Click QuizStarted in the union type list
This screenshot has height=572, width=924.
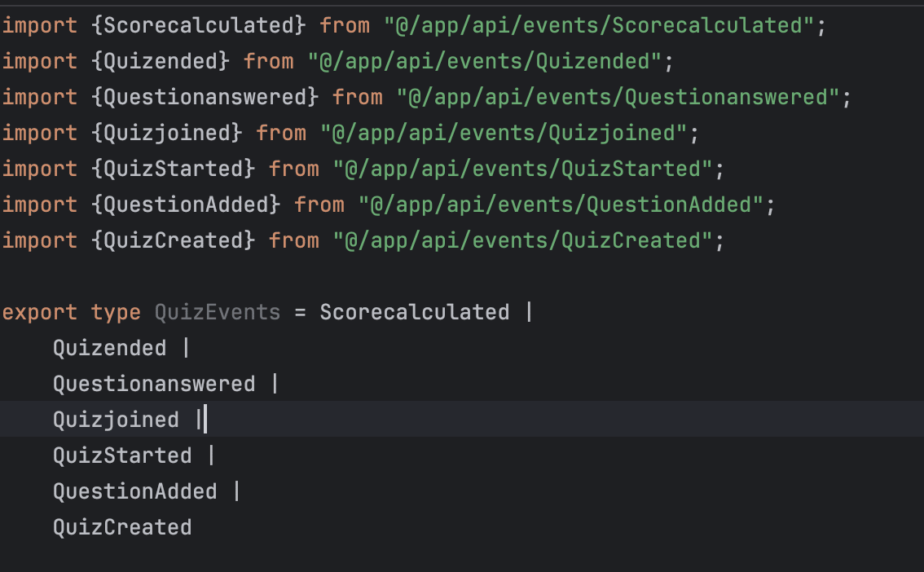(122, 455)
